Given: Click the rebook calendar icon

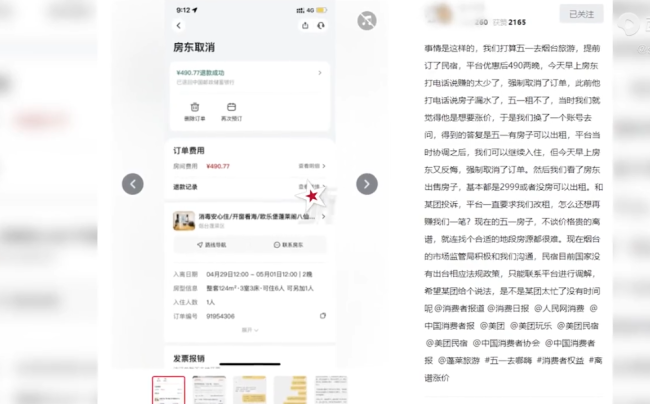Looking at the screenshot, I should point(231,107).
